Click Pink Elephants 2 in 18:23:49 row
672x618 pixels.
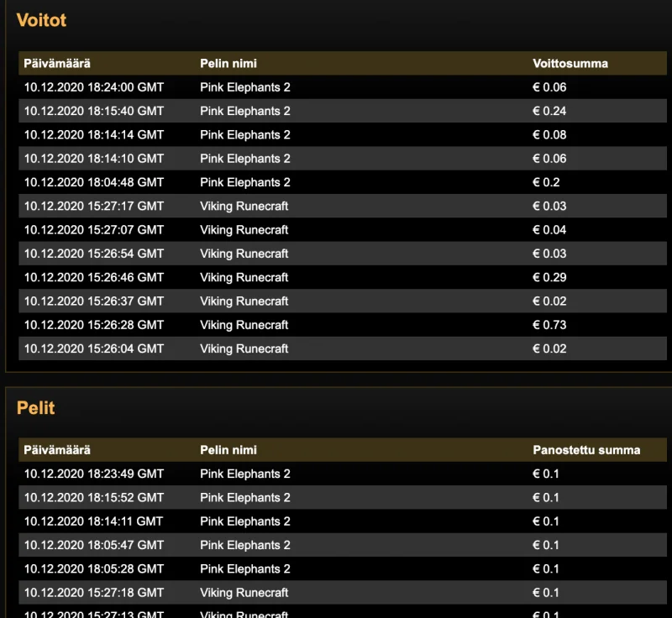coord(245,474)
